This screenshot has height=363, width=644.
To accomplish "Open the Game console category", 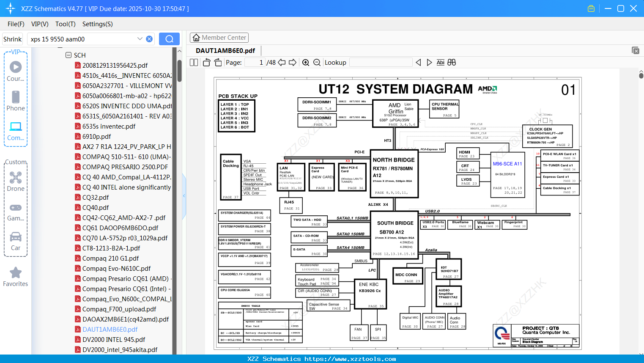I will coord(16,212).
